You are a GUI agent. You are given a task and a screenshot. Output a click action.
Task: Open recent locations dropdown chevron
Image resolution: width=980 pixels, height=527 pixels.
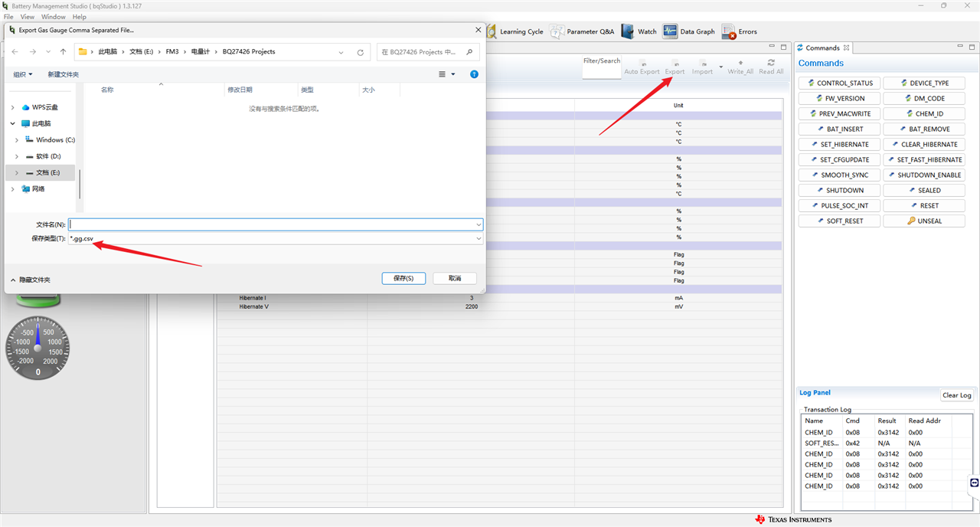coord(47,52)
